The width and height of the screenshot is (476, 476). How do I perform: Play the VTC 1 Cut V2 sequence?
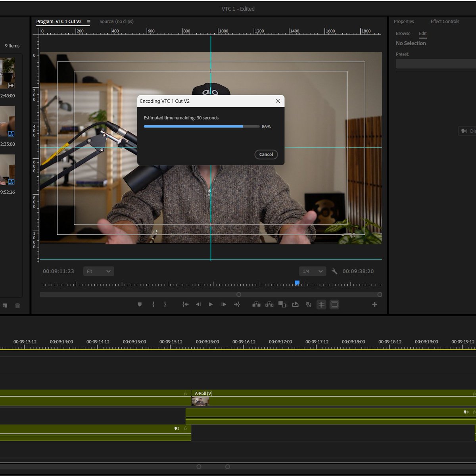click(211, 305)
